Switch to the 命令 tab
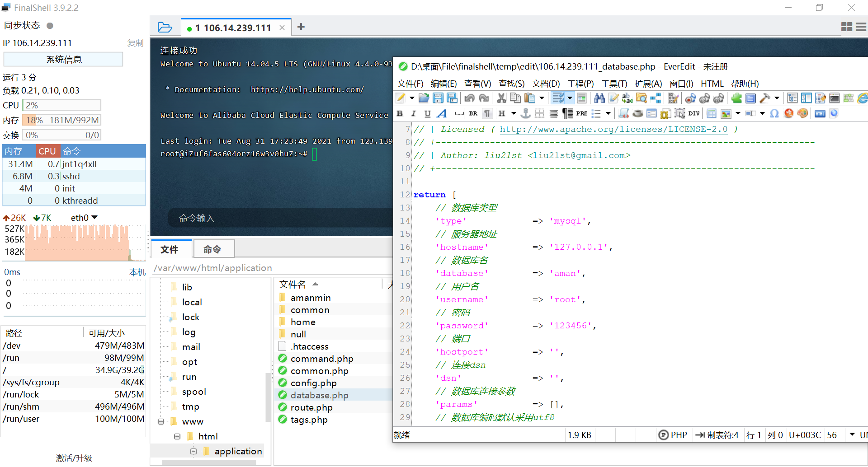This screenshot has height=467, width=868. (213, 249)
